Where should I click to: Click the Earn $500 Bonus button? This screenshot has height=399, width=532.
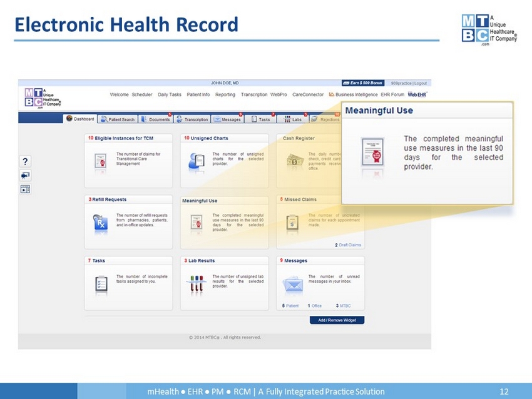pyautogui.click(x=363, y=83)
